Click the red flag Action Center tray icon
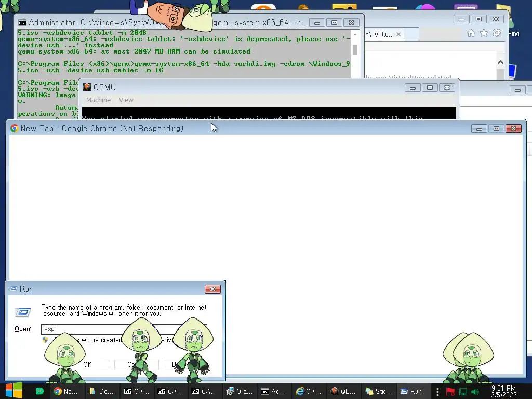 [x=450, y=392]
